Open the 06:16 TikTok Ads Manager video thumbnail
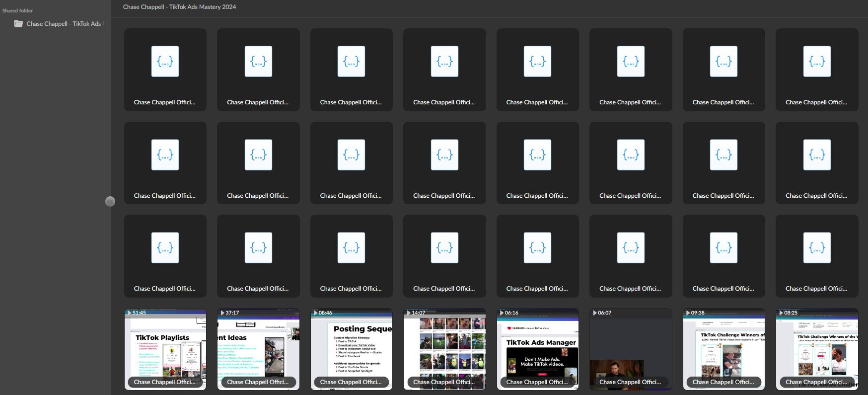This screenshot has width=868, height=395. tap(538, 349)
